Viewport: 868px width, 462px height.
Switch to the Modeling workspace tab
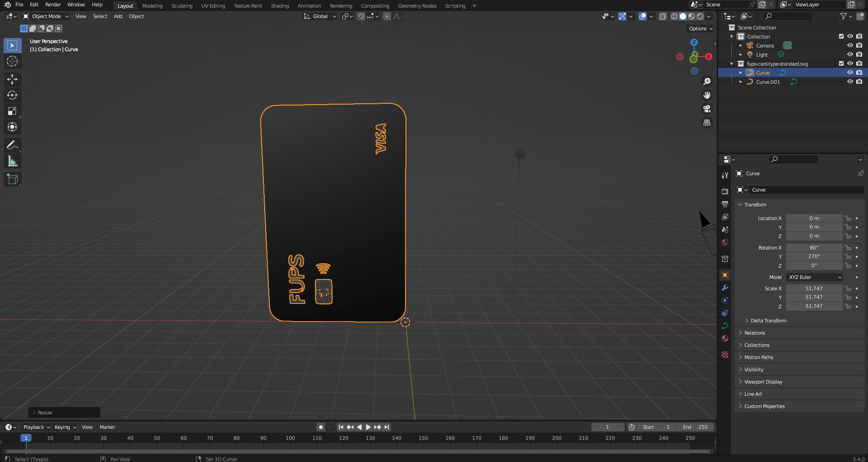(152, 6)
